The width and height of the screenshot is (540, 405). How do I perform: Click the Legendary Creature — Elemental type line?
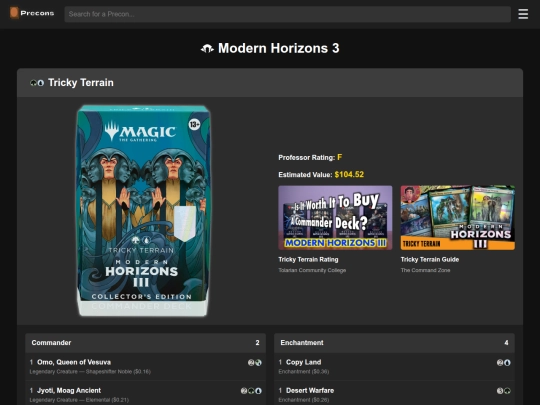[x=79, y=400]
